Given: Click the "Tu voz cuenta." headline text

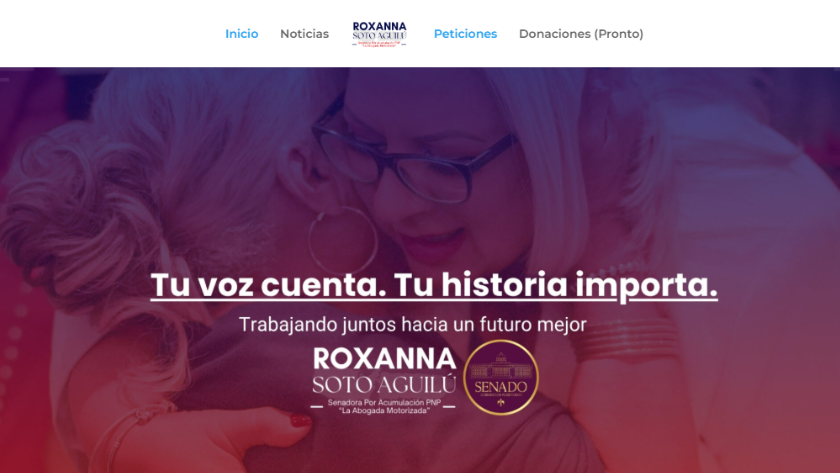Looking at the screenshot, I should (x=268, y=284).
